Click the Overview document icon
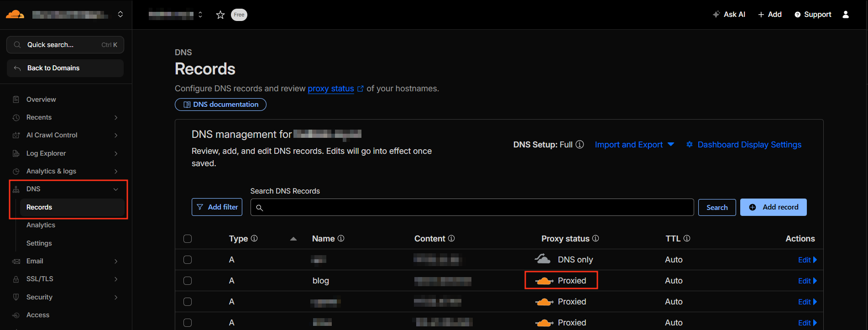This screenshot has height=330, width=868. click(16, 100)
